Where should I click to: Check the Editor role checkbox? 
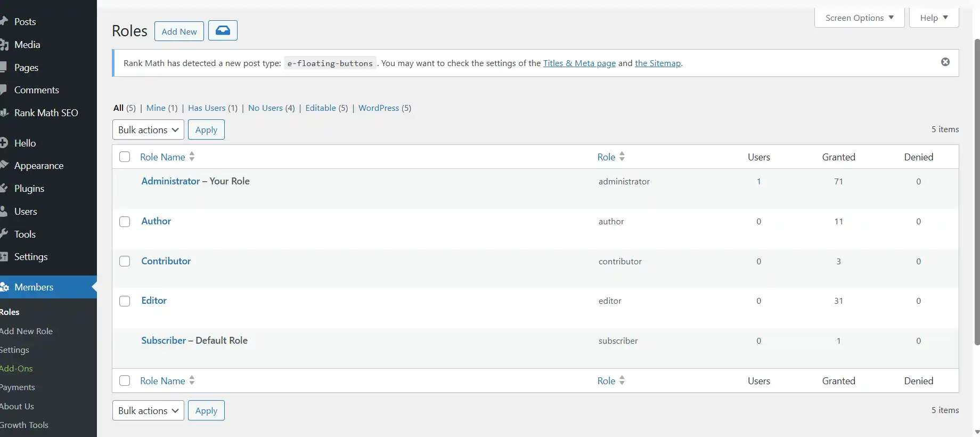[125, 301]
